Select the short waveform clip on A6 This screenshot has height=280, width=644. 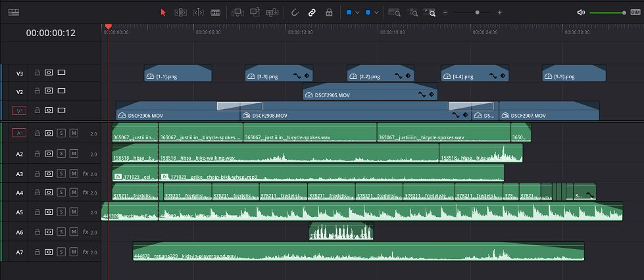point(341,231)
